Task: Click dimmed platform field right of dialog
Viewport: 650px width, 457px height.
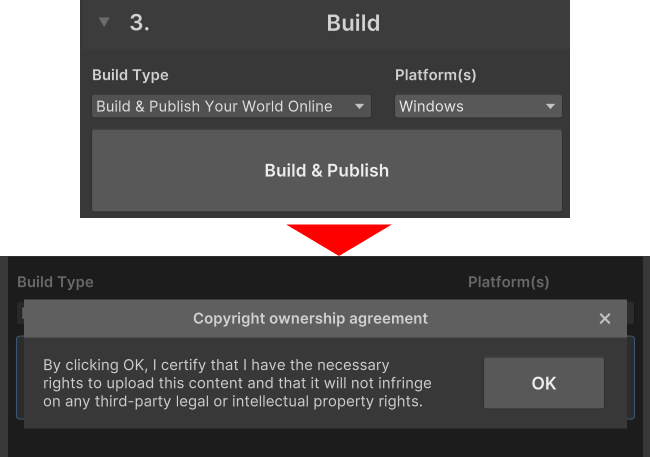Action: [630, 312]
